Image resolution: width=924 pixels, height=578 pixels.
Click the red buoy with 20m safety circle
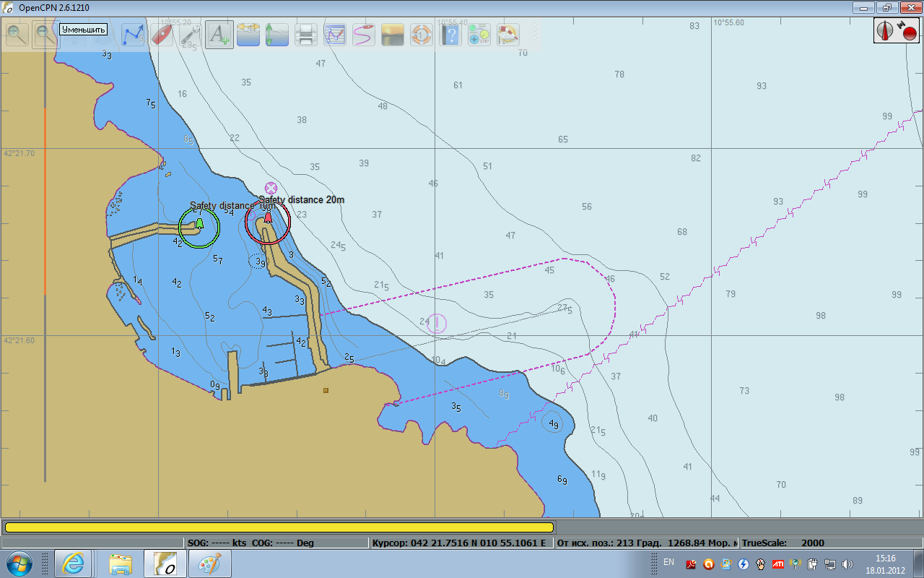(x=268, y=217)
